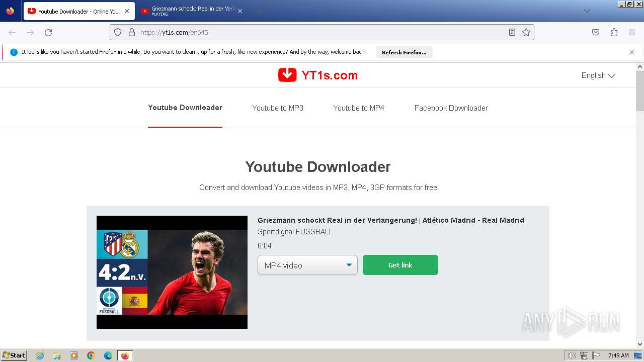Click the Sportdigital FUSSBALL channel name
The height and width of the screenshot is (362, 644).
pos(295,232)
